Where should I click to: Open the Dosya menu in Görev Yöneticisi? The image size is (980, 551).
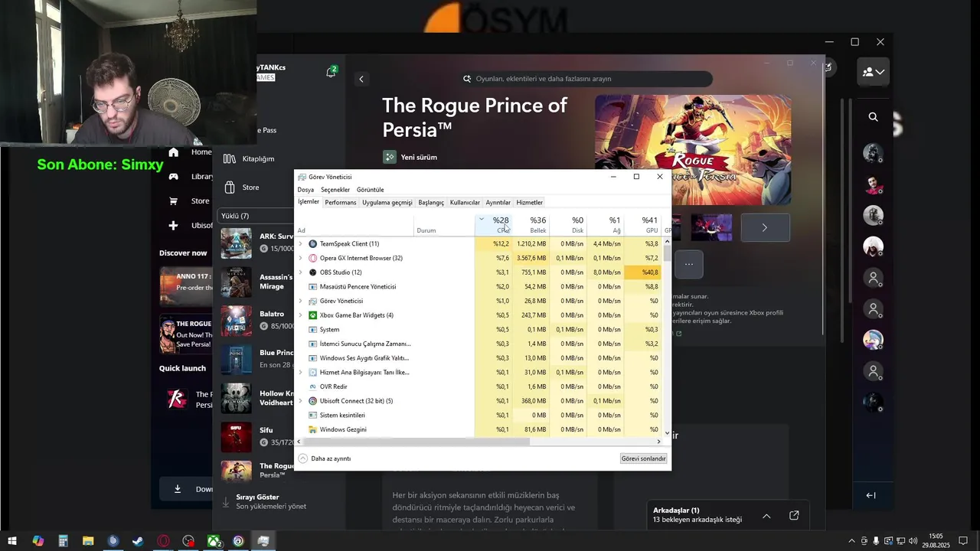(305, 190)
